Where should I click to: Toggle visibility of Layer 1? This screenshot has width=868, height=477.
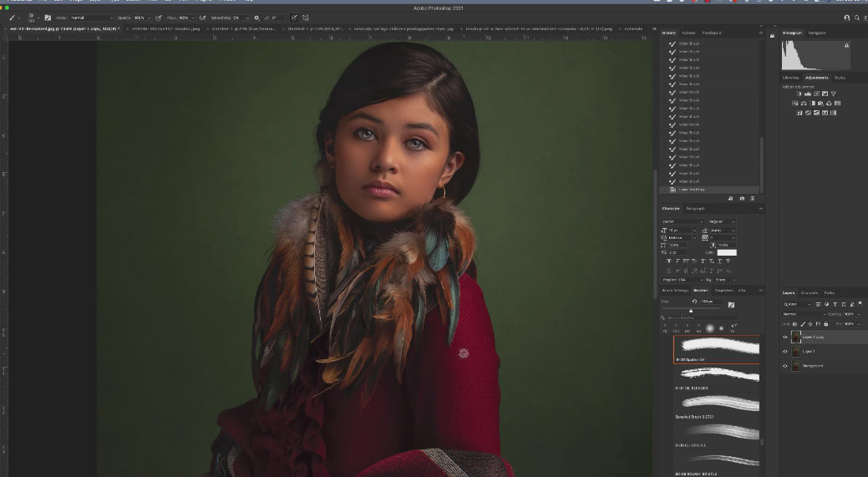coord(785,352)
